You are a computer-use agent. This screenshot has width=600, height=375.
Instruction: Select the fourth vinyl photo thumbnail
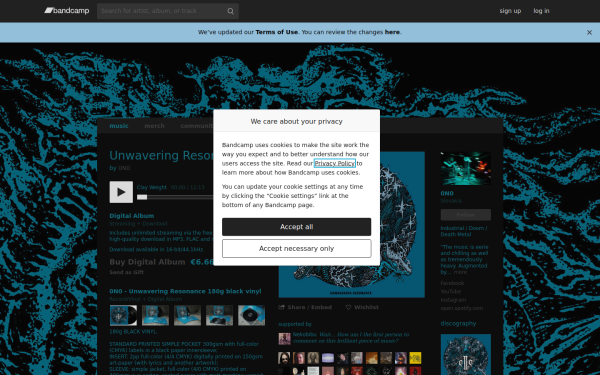(x=219, y=315)
